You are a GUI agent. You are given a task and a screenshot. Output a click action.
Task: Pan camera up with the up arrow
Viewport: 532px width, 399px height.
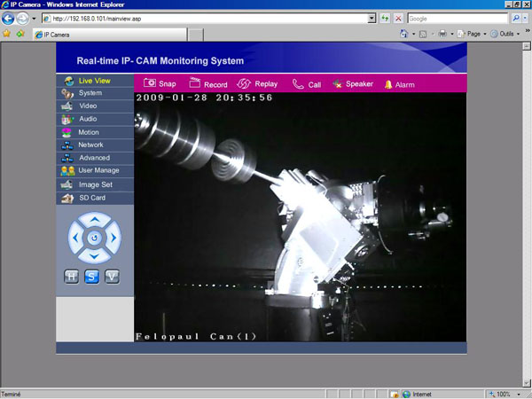(x=95, y=220)
